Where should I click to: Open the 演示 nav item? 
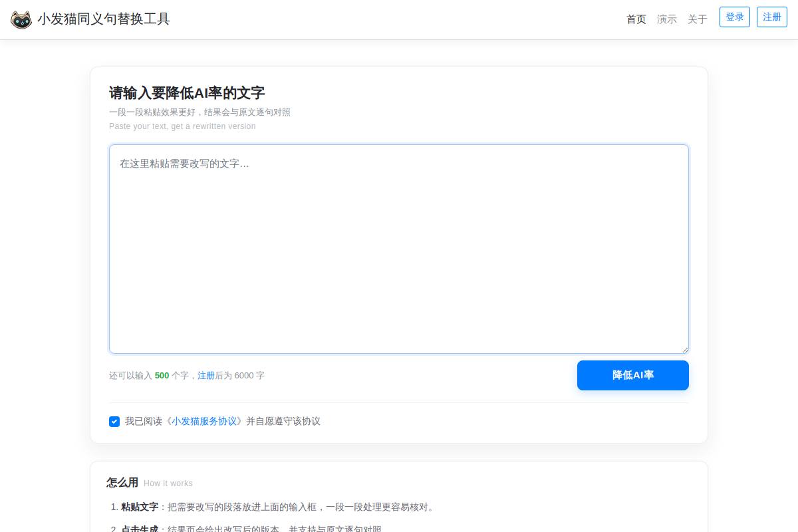667,19
